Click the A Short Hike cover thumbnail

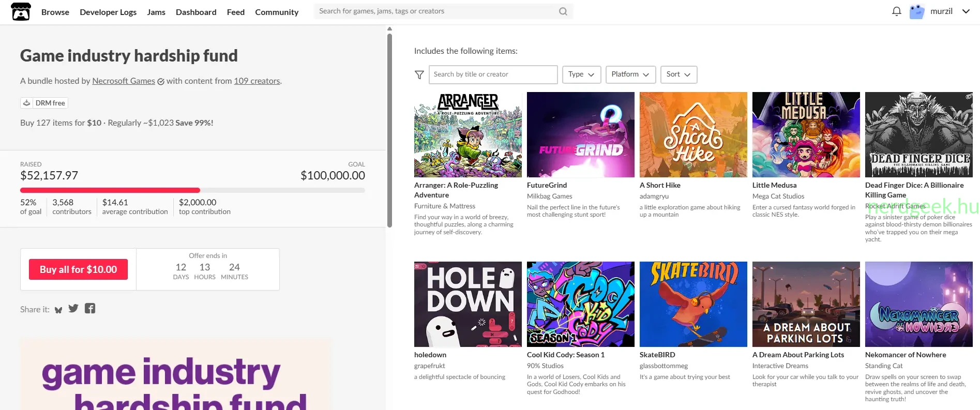(x=693, y=134)
